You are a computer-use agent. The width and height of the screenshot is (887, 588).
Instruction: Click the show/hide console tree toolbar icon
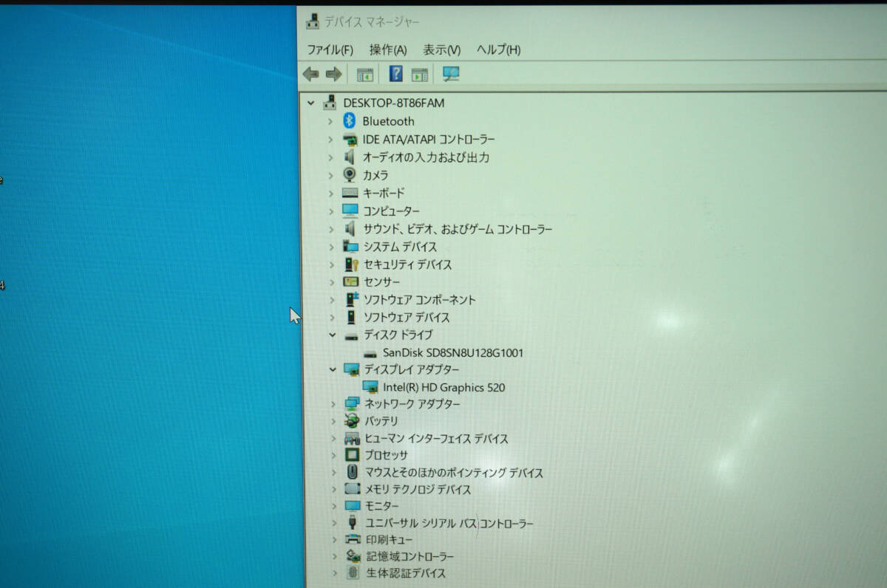[365, 74]
